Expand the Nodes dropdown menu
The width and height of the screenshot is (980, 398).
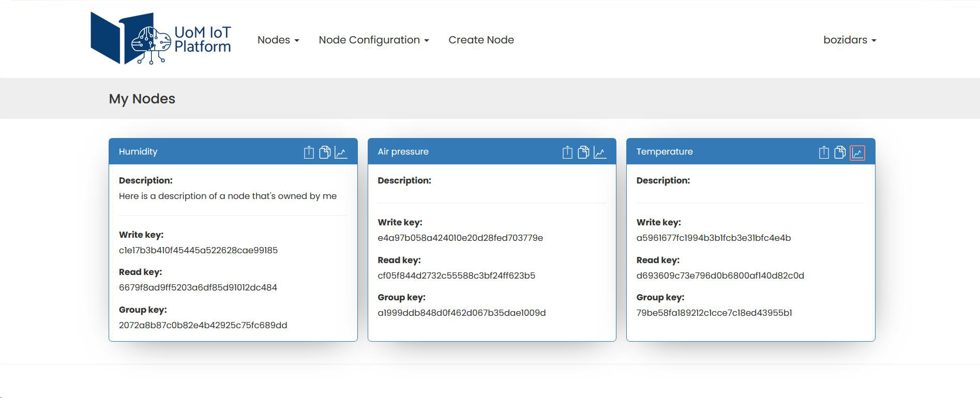(x=278, y=40)
